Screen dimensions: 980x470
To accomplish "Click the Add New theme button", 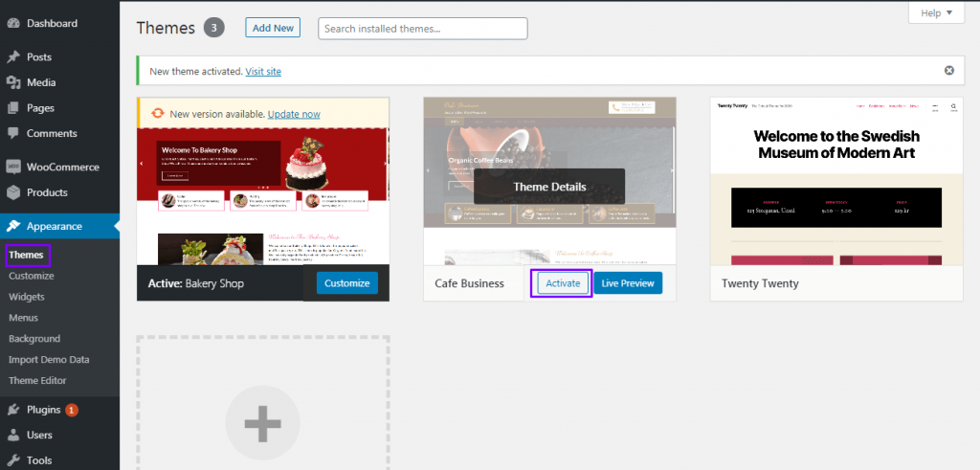I will pyautogui.click(x=273, y=28).
